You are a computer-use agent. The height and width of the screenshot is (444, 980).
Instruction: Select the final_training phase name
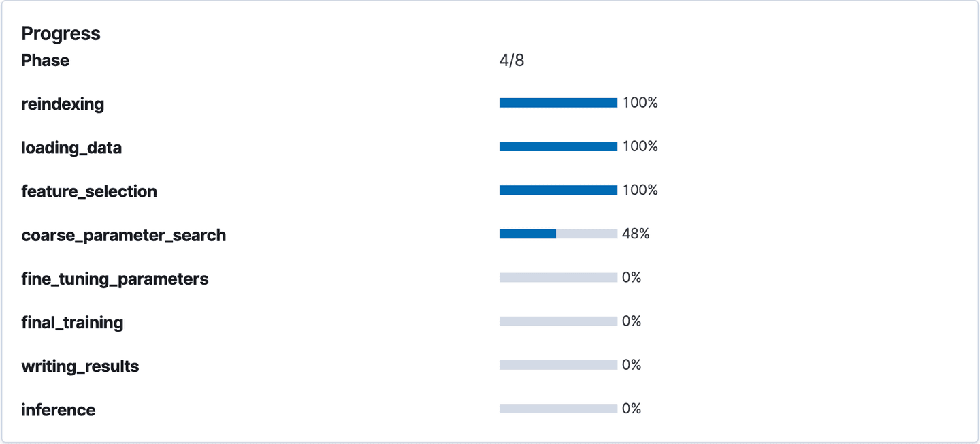point(71,321)
